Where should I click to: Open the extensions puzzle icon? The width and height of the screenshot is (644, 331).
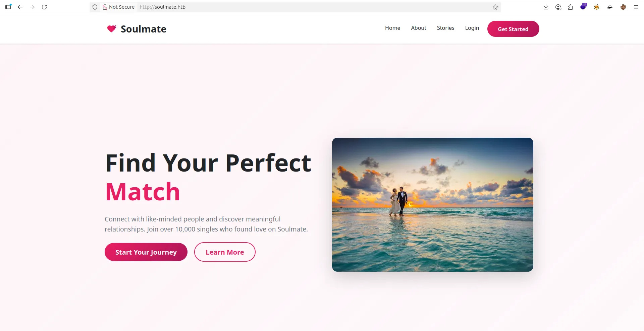pyautogui.click(x=571, y=7)
